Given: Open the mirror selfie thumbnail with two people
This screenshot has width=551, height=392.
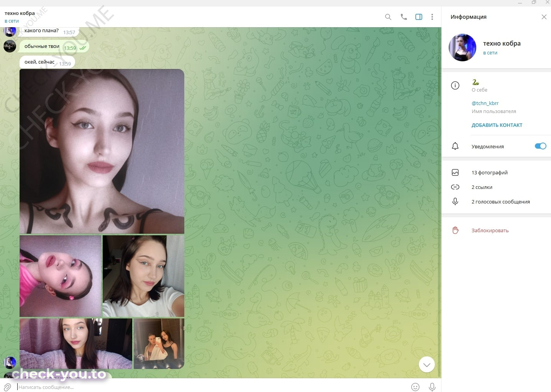Looking at the screenshot, I should click(159, 344).
